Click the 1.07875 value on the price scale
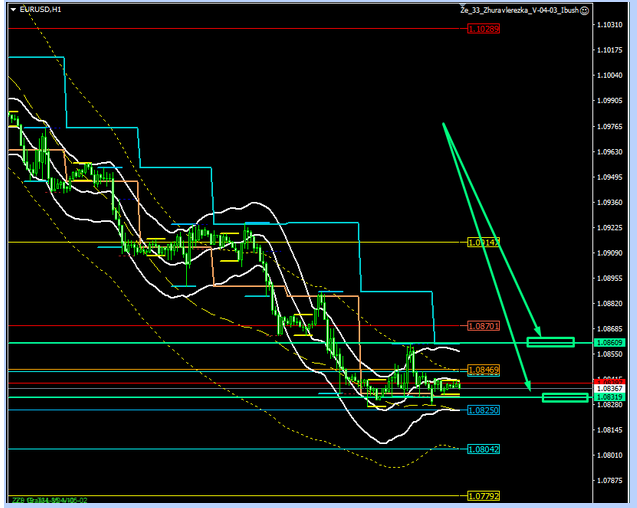Image resolution: width=637 pixels, height=508 pixels. (609, 480)
